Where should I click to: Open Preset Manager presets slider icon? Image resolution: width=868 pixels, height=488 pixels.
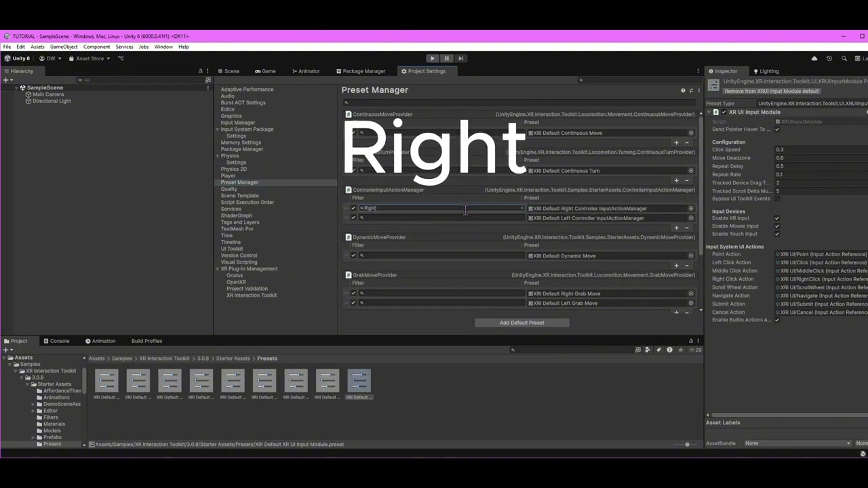coord(691,90)
